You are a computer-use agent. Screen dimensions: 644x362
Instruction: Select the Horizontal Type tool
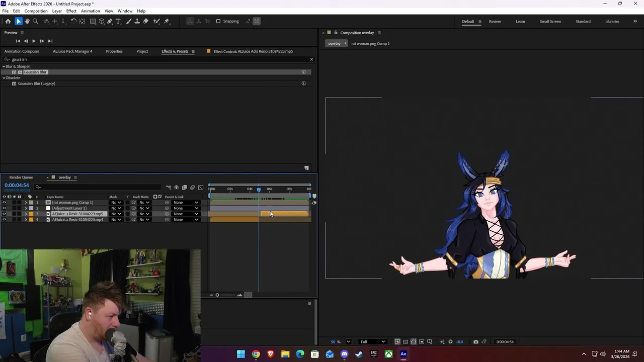coord(118,21)
